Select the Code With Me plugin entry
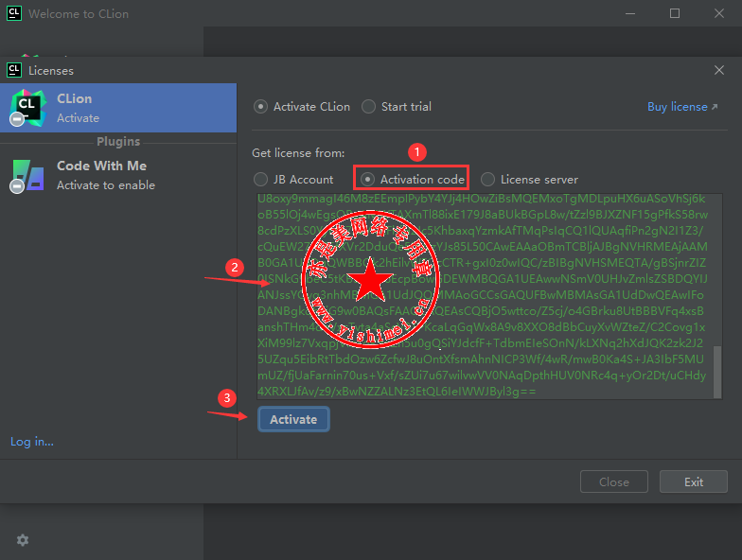 point(118,175)
